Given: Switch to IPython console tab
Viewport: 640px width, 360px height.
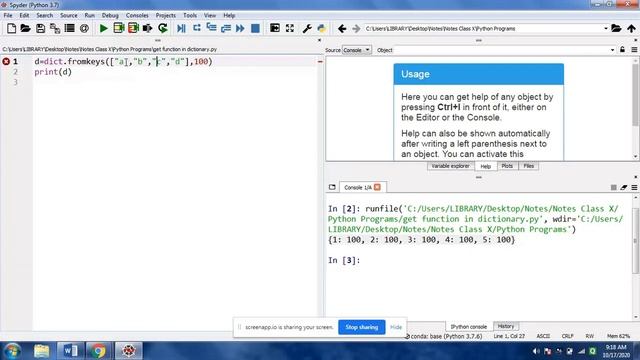Looking at the screenshot, I should (x=469, y=327).
